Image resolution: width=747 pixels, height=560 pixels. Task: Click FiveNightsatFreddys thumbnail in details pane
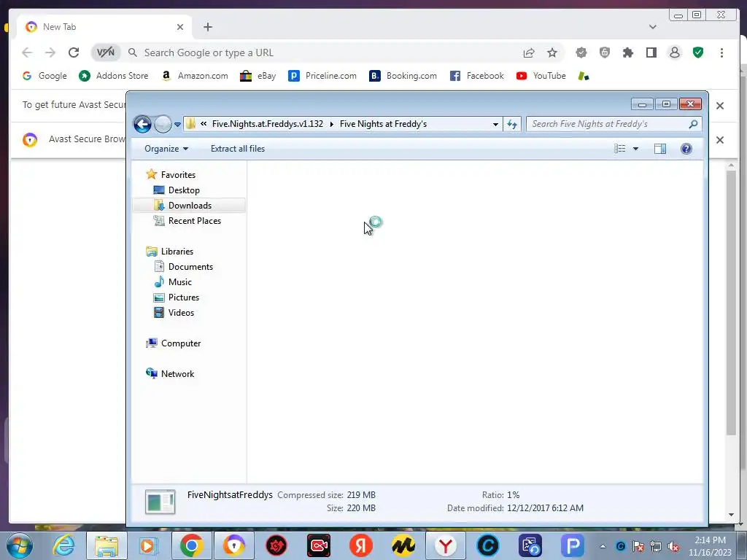point(160,502)
